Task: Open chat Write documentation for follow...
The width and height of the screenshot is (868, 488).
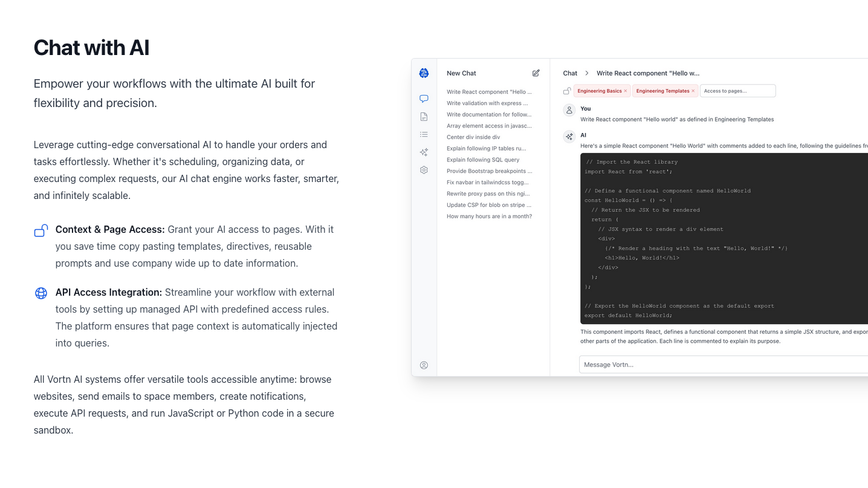Action: [489, 114]
